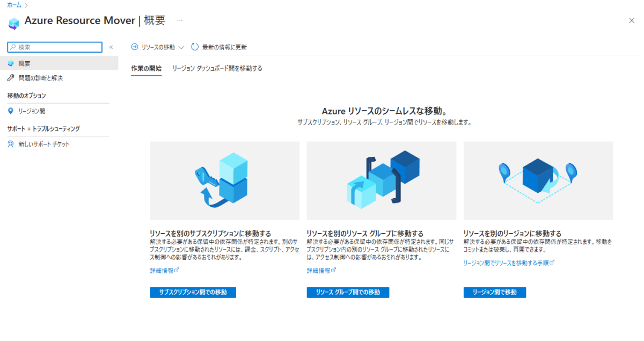This screenshot has height=341, width=644.
Task: Go to ホーム breadcrumb link
Action: point(14,4)
